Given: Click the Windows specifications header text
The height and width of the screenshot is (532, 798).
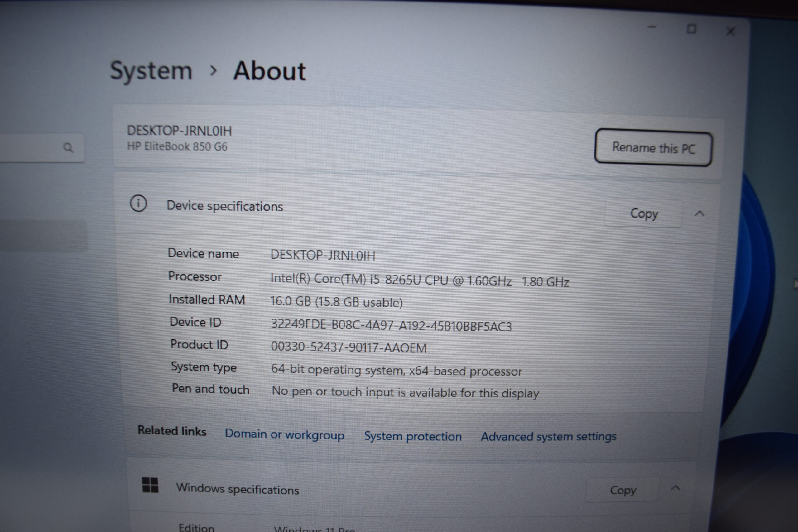Looking at the screenshot, I should tap(238, 489).
